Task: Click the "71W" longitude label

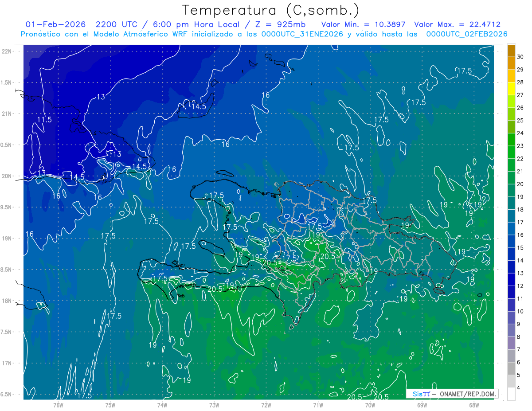Action: click(318, 405)
